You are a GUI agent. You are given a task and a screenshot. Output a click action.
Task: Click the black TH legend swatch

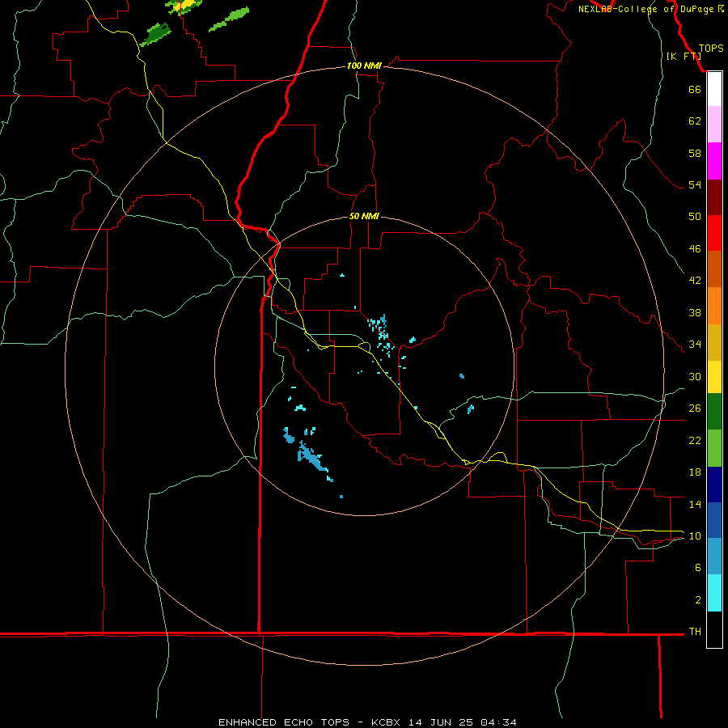click(714, 629)
